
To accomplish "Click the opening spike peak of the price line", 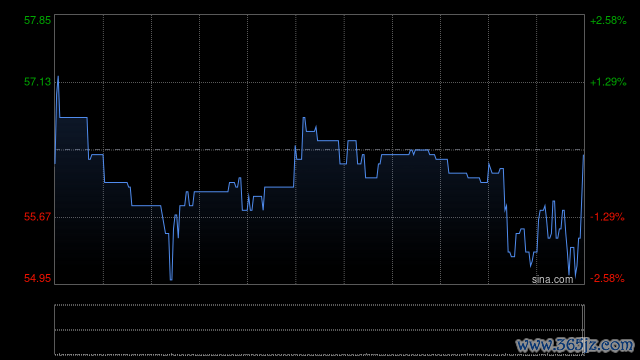I will tap(58, 77).
